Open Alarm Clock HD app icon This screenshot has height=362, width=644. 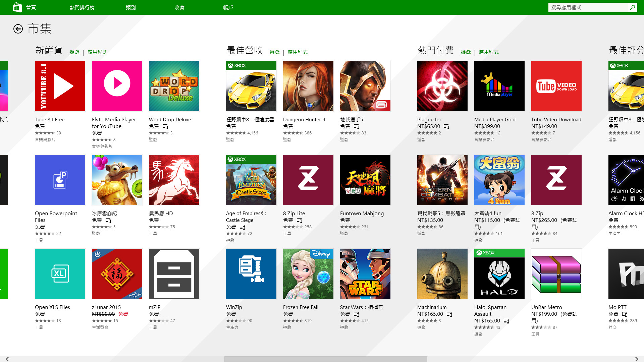pos(626,180)
